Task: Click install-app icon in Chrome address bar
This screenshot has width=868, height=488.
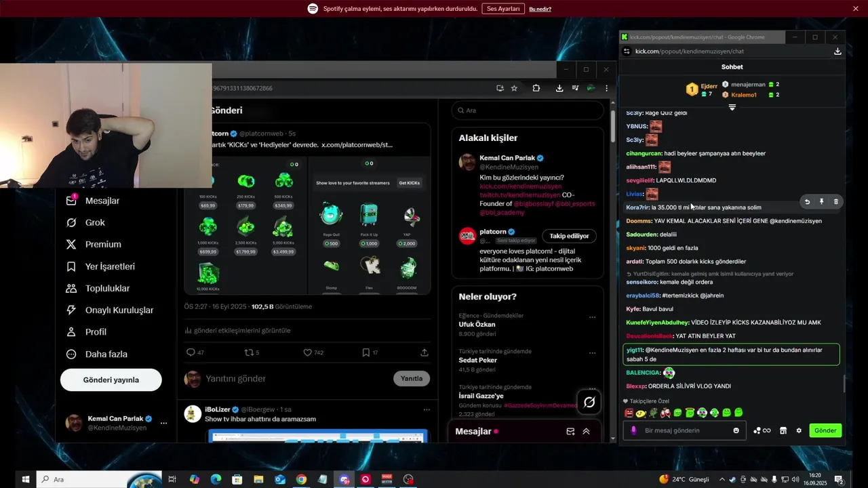Action: (x=500, y=88)
